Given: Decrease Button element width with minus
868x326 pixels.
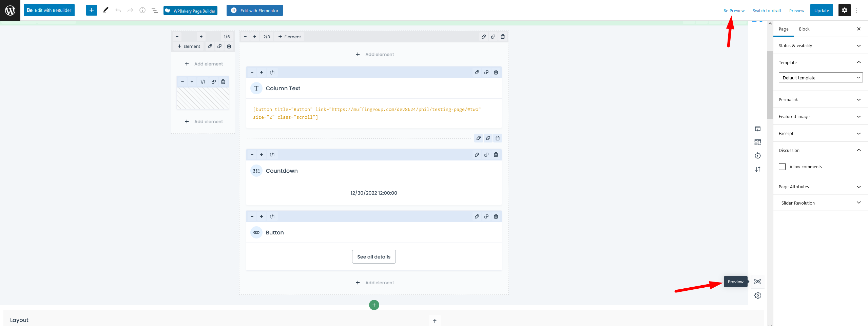Looking at the screenshot, I should [252, 216].
